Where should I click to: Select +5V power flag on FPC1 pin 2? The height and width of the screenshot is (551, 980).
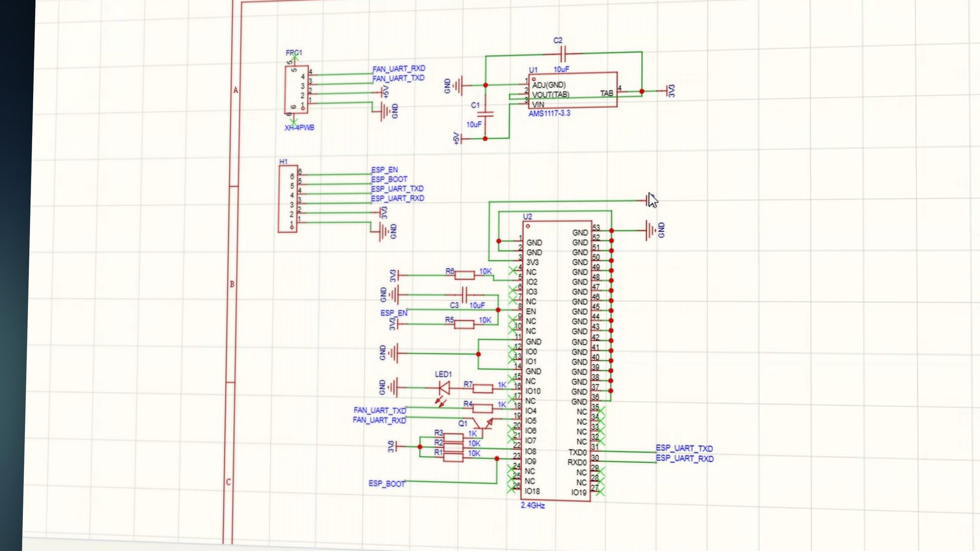(384, 92)
